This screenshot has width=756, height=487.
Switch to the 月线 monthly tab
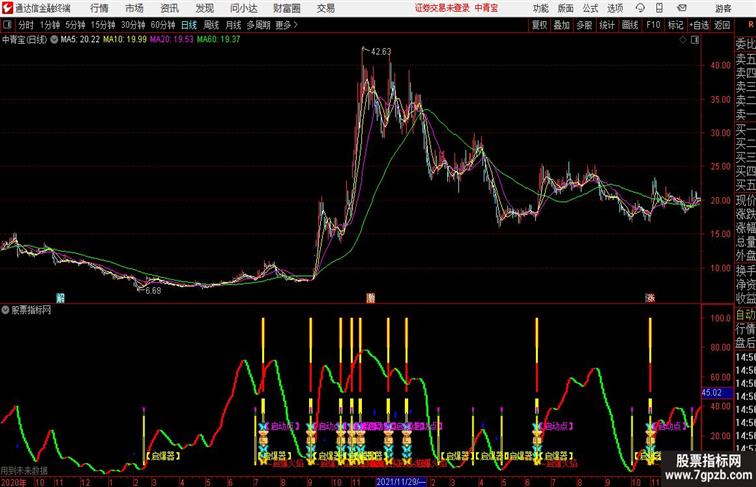233,25
